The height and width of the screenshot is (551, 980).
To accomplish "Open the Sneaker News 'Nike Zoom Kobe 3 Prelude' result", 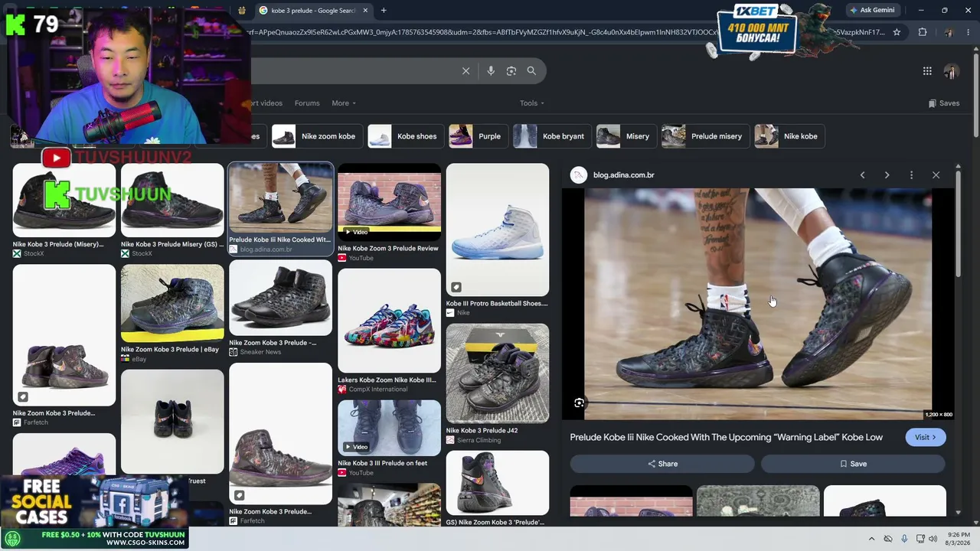I will (x=281, y=308).
